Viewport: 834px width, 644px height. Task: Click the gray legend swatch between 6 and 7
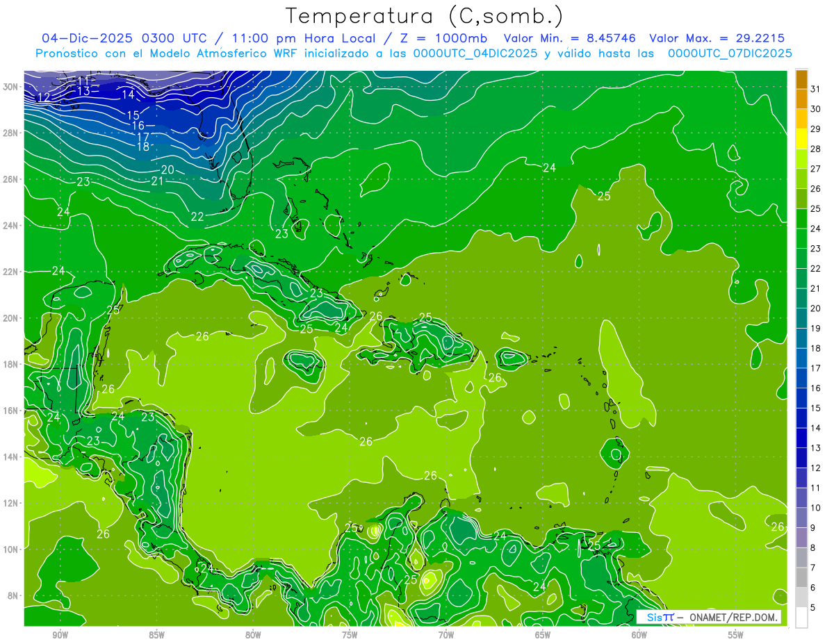point(802,578)
